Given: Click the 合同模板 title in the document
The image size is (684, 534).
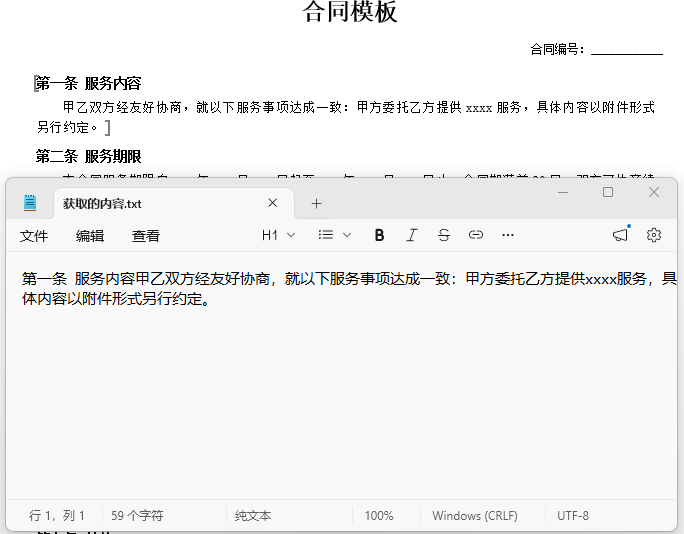Looking at the screenshot, I should pos(350,11).
